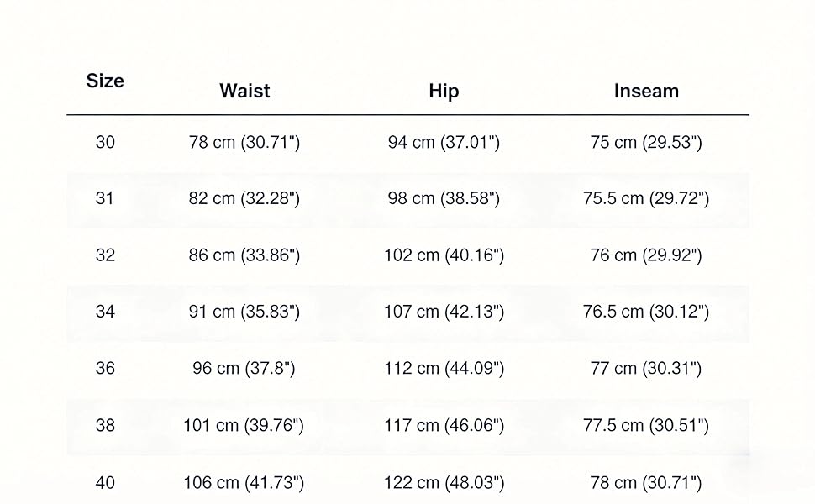This screenshot has height=504, width=815.
Task: Click waist value 106 cm (41.73")
Action: 244,483
